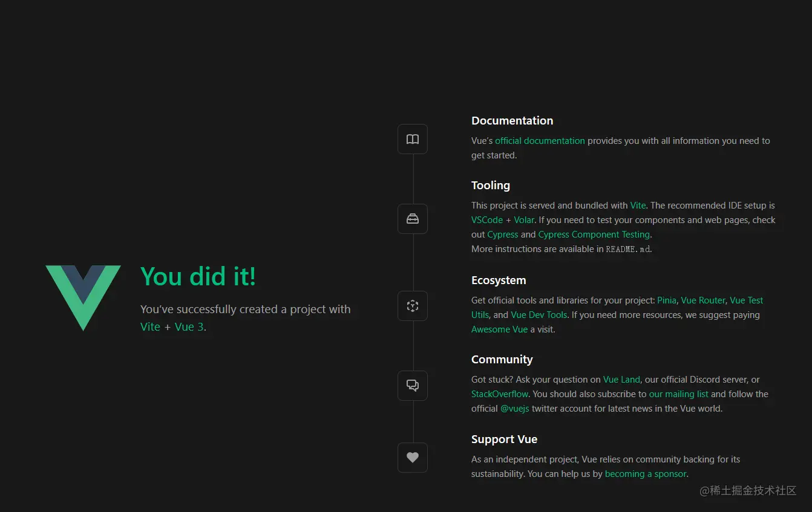The width and height of the screenshot is (812, 512).
Task: Click the Documentation book icon
Action: tap(413, 139)
